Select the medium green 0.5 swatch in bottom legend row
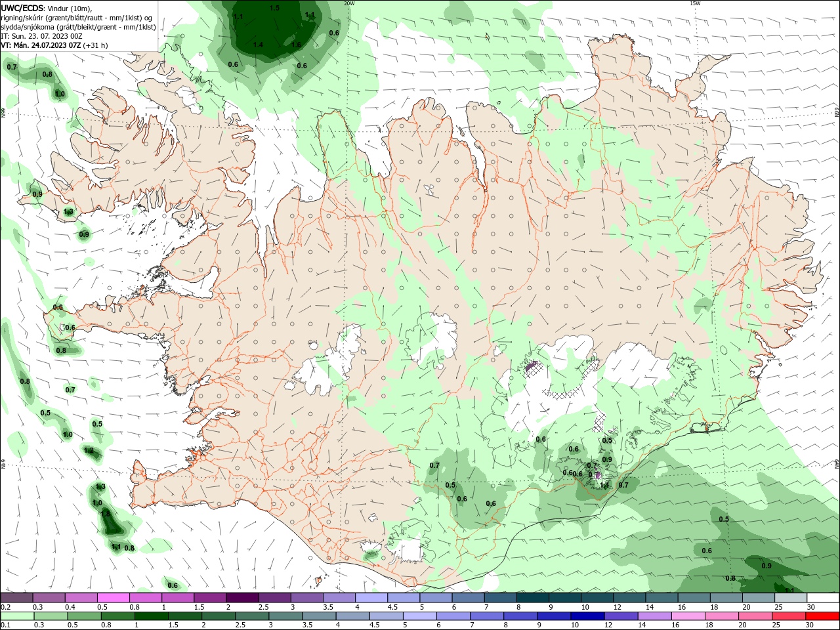 tap(84, 616)
